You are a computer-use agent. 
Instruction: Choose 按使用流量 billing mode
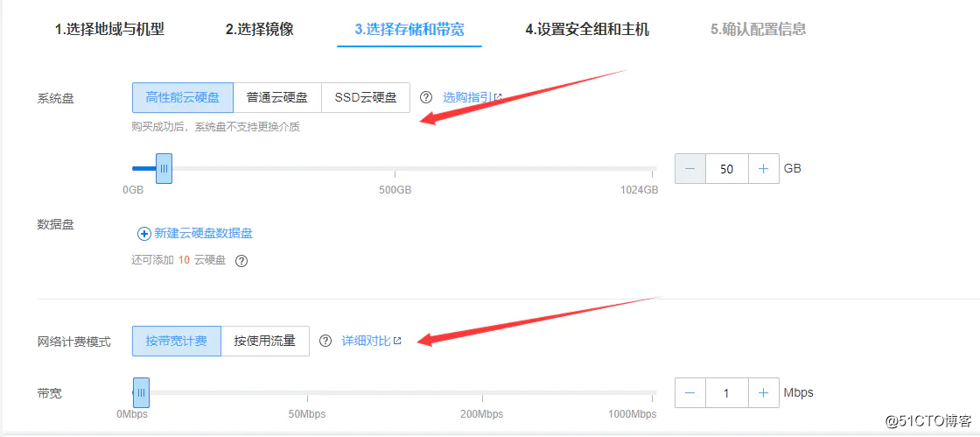click(x=265, y=341)
